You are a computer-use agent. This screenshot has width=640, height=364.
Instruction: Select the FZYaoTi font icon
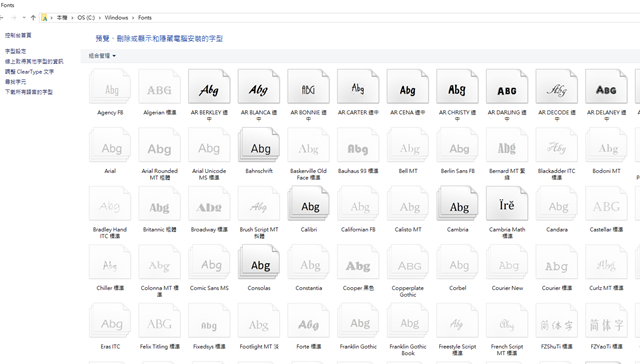607,320
